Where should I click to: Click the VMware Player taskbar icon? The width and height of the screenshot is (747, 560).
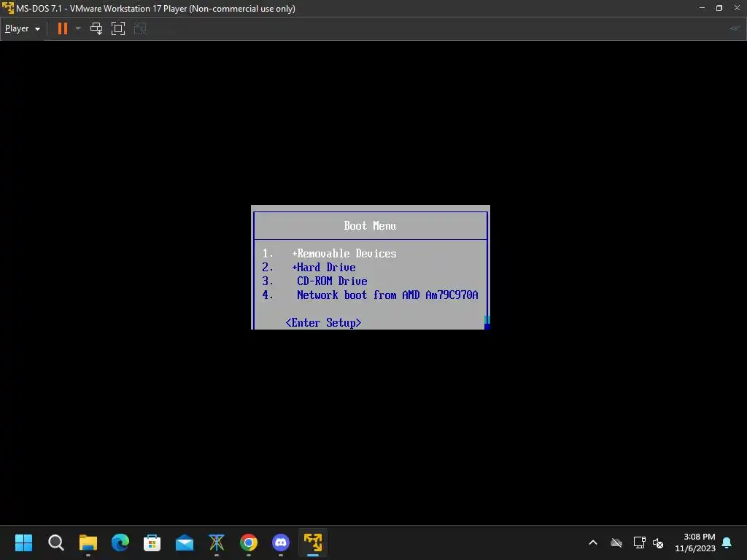tap(313, 542)
